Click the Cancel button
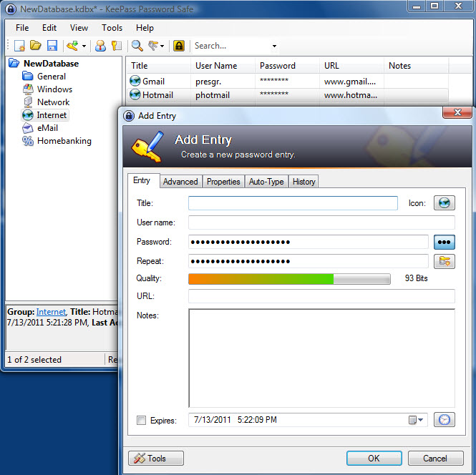Screen dimensions: 476x475 pyautogui.click(x=434, y=458)
